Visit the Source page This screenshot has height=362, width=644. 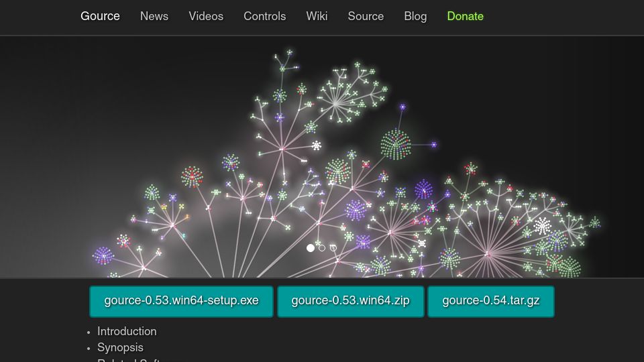(366, 16)
